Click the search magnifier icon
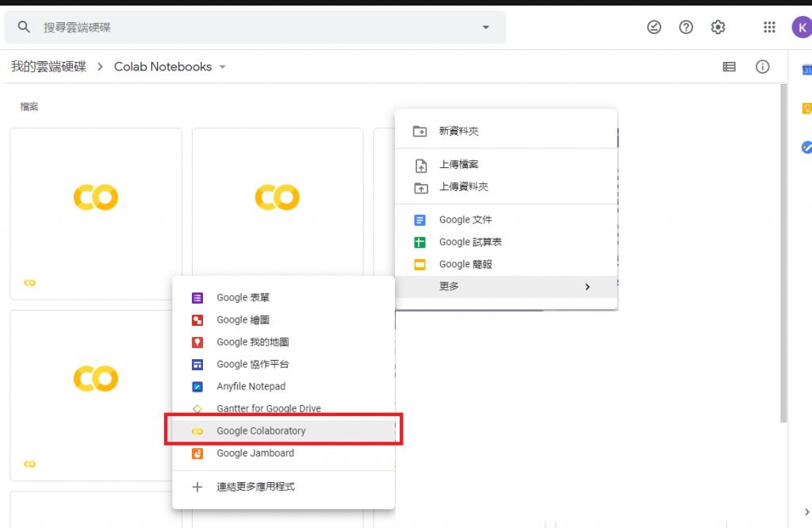This screenshot has height=528, width=812. click(x=24, y=27)
